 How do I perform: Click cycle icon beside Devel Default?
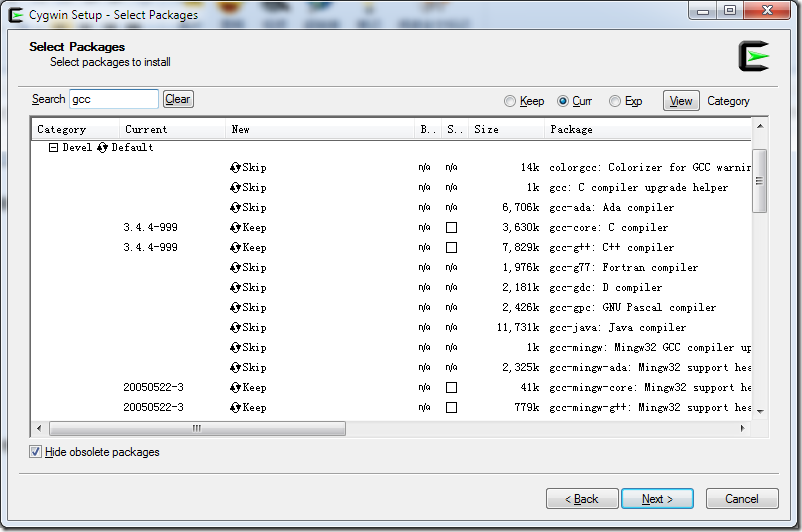(x=102, y=148)
